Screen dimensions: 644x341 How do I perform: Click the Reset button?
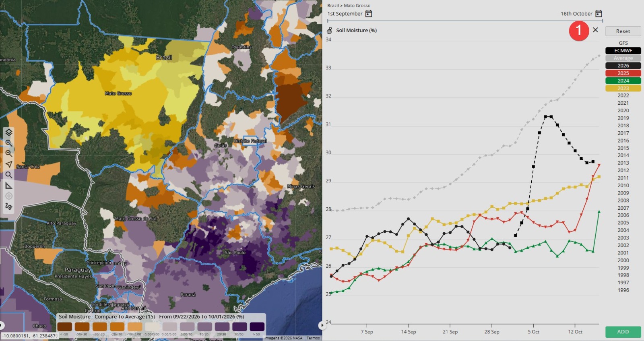[623, 31]
